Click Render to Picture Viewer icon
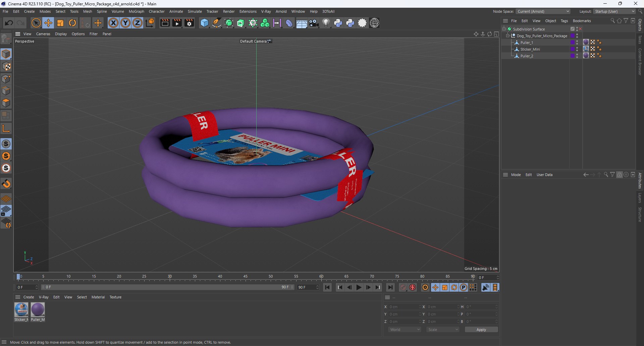This screenshot has height=346, width=644. pyautogui.click(x=177, y=23)
